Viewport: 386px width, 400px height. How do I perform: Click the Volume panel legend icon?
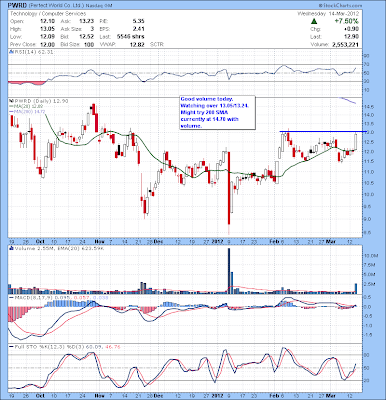coord(11,248)
